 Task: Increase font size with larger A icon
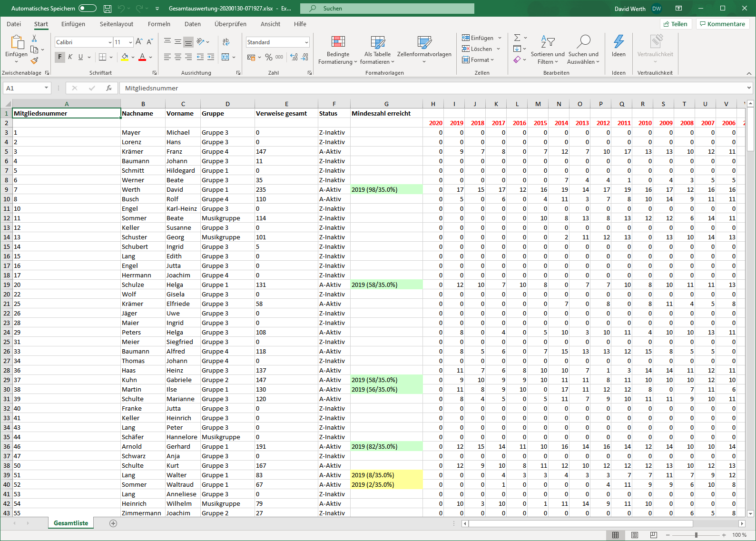point(139,42)
